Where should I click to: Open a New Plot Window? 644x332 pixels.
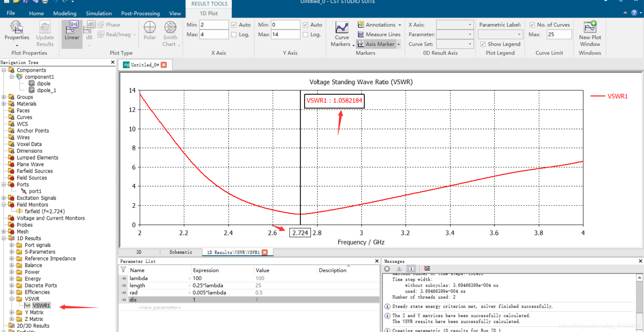pos(590,34)
